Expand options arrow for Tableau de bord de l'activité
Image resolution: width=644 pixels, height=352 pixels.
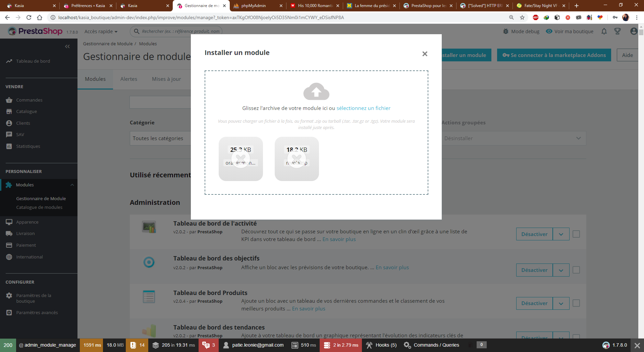point(561,234)
